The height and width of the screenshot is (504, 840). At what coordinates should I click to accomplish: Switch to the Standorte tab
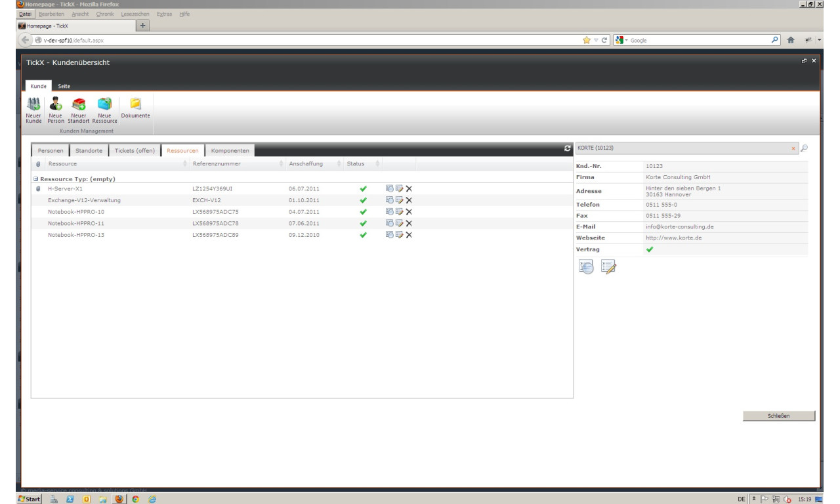click(89, 151)
